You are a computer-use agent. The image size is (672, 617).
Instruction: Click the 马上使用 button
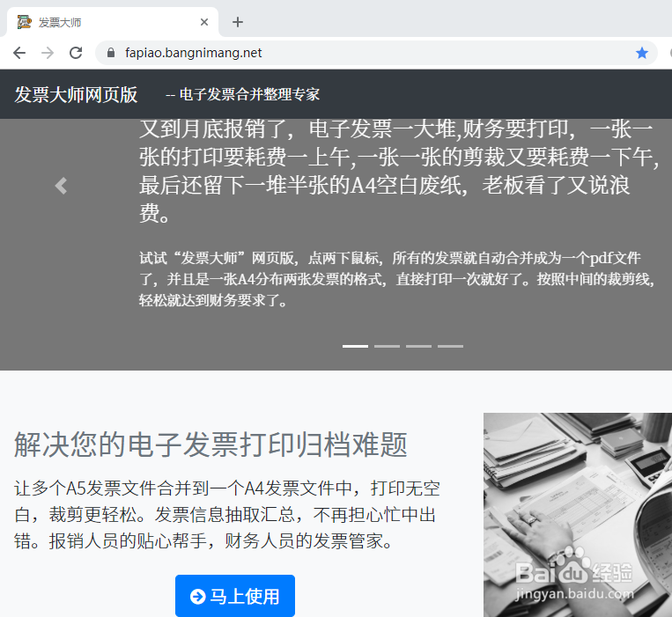coord(235,596)
